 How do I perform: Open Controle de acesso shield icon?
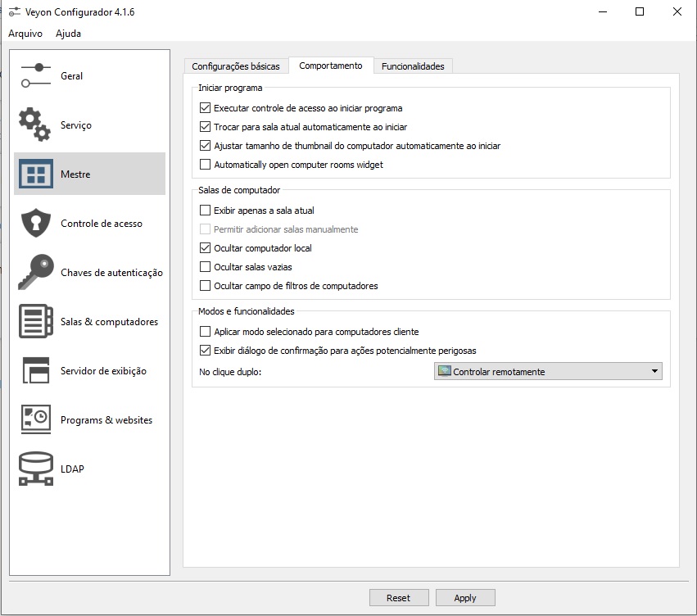35,223
